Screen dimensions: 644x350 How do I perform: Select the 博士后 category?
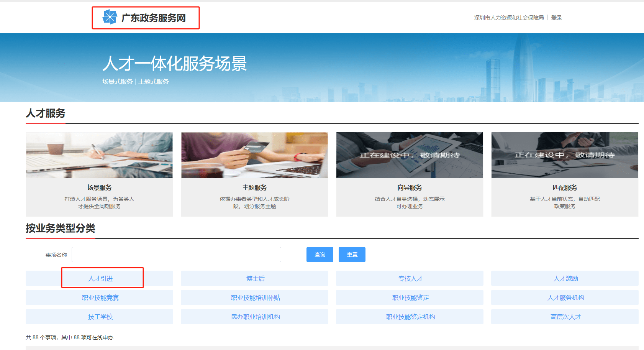tap(254, 278)
